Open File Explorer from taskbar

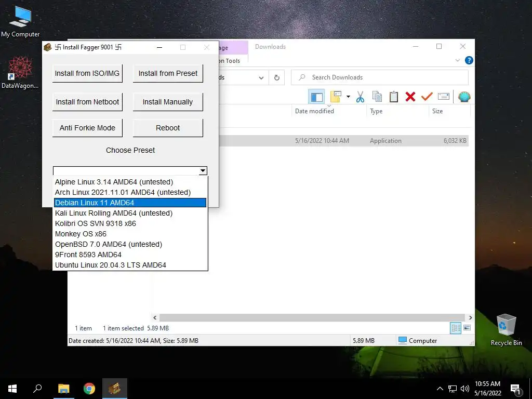coord(63,389)
